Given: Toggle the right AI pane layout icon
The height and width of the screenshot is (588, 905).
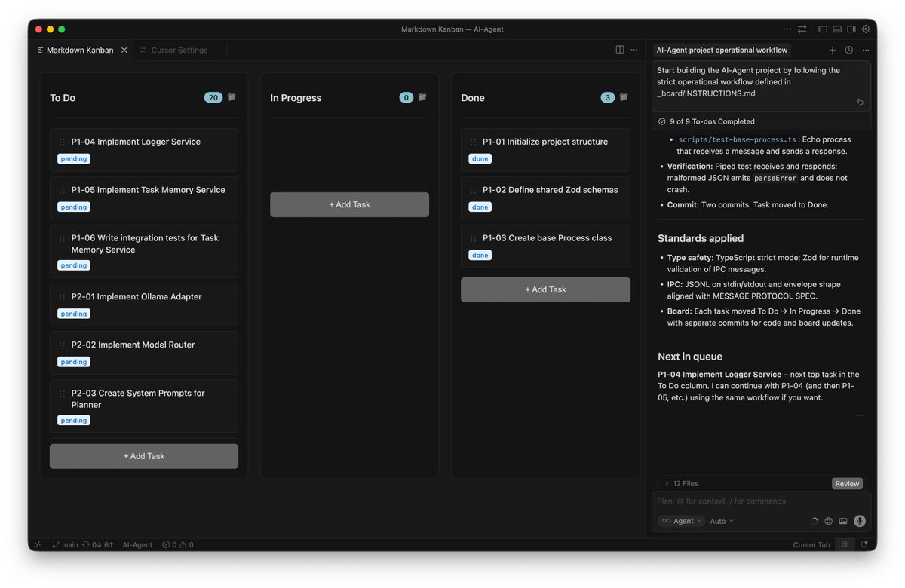Looking at the screenshot, I should click(851, 29).
